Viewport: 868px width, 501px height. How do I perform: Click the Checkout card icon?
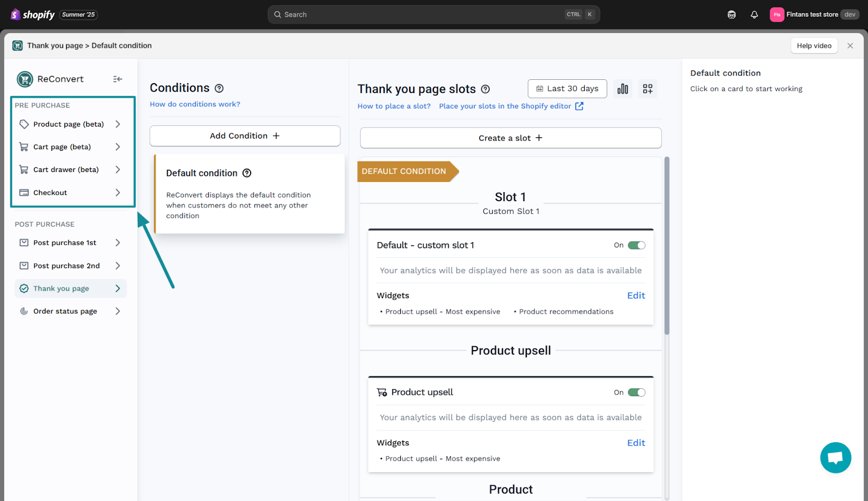tap(24, 193)
